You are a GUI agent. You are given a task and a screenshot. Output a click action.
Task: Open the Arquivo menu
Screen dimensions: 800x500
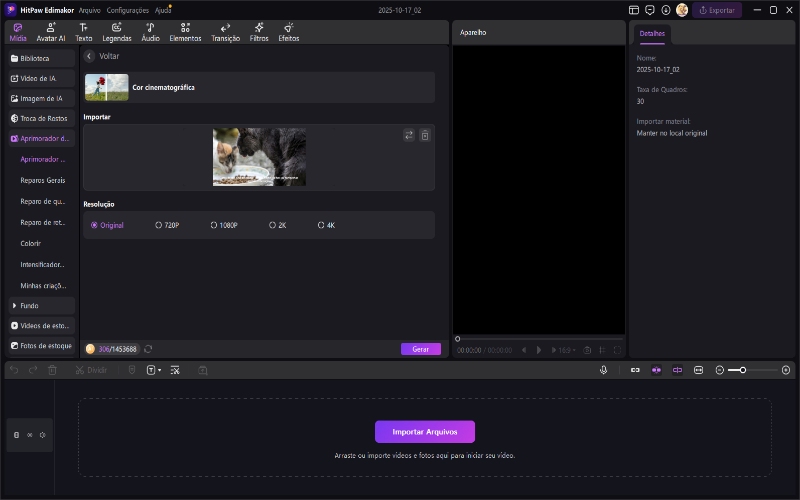coord(89,10)
